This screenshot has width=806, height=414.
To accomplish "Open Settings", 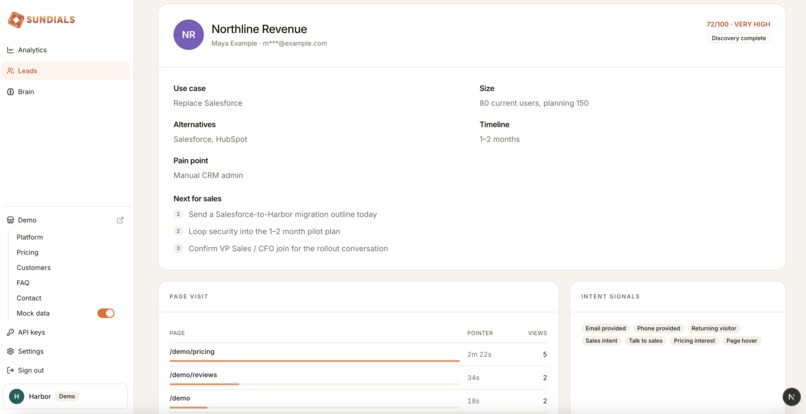I will 31,351.
